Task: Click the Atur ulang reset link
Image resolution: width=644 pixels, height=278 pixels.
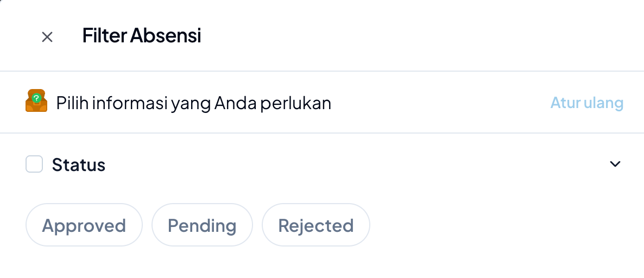Action: (586, 103)
